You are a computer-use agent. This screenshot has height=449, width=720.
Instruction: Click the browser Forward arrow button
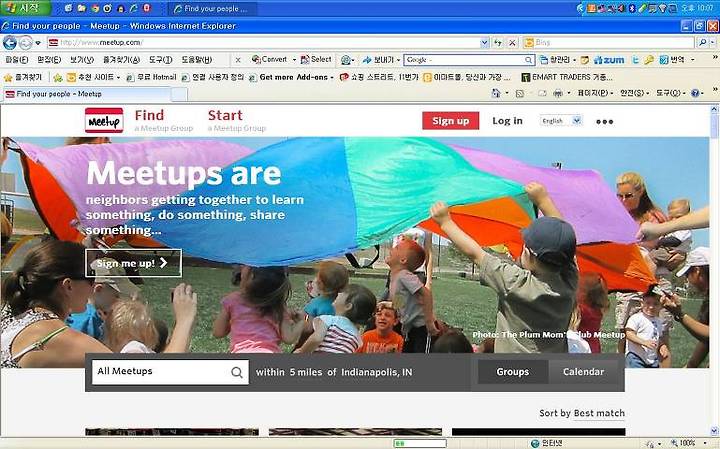point(26,43)
